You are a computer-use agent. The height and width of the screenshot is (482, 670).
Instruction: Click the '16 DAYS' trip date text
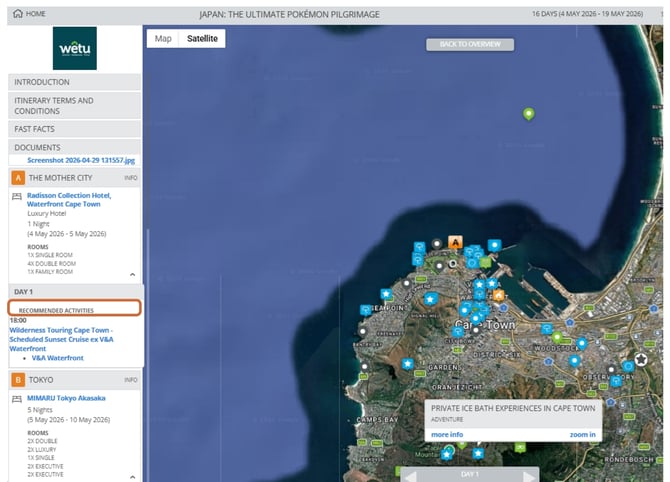(587, 14)
